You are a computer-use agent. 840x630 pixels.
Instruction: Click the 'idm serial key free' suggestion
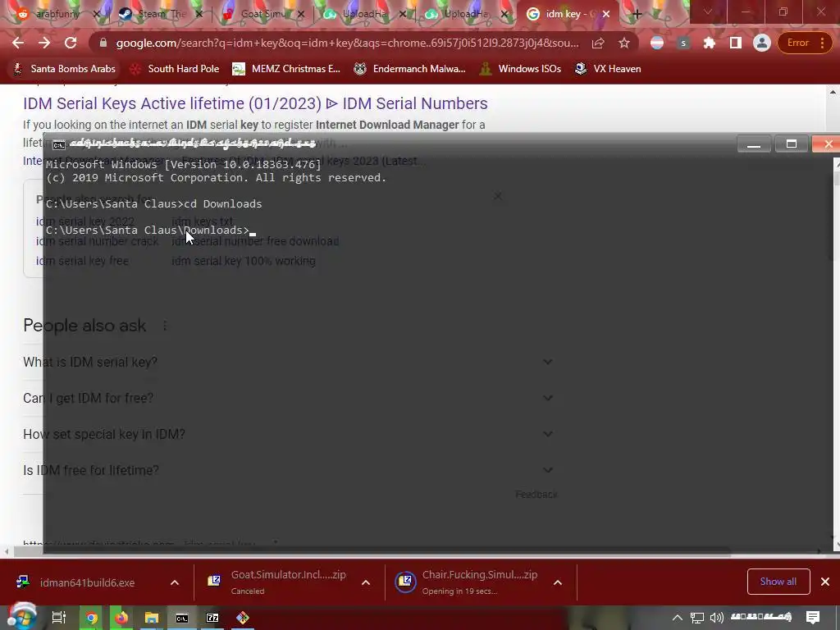coord(82,261)
